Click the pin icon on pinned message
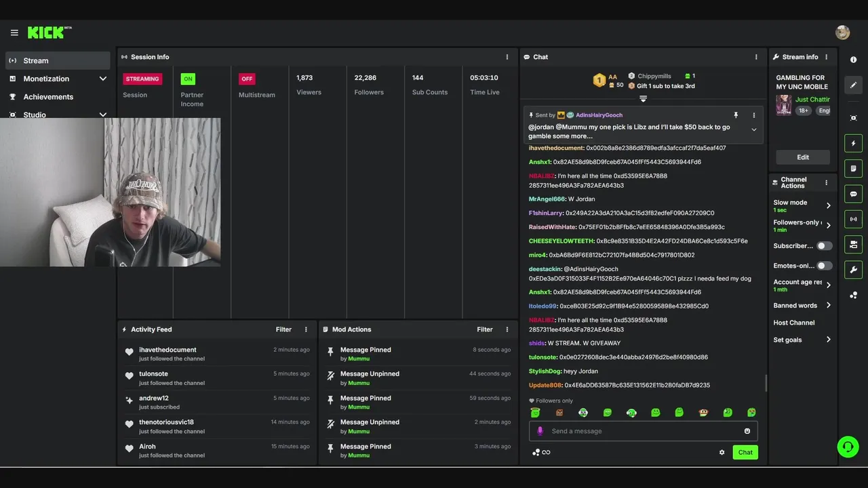Image resolution: width=868 pixels, height=488 pixels. pos(736,115)
